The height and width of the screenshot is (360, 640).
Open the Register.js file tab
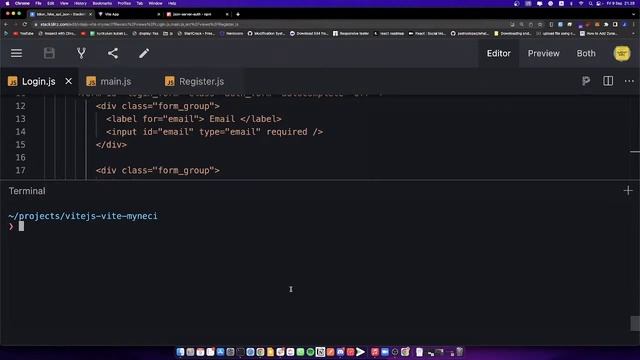tap(201, 82)
